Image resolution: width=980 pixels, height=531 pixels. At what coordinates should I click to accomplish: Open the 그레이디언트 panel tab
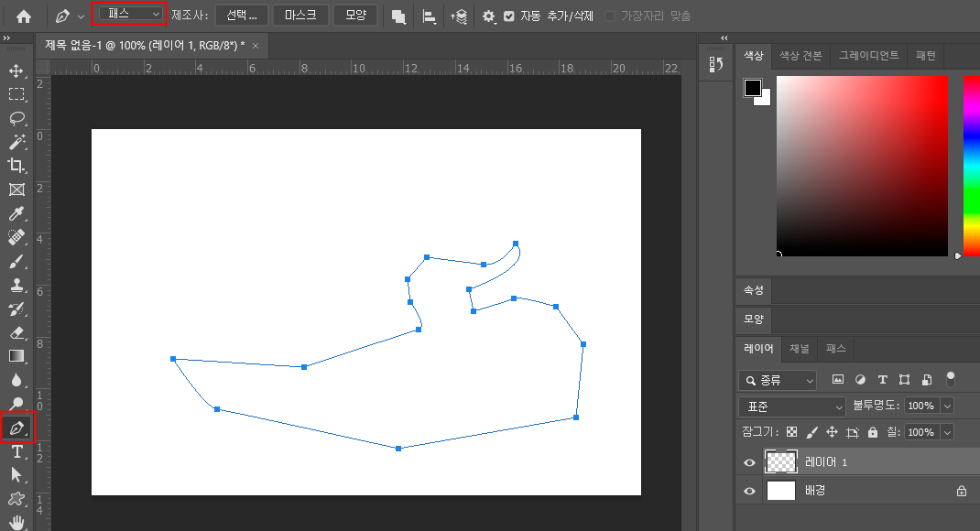(869, 56)
